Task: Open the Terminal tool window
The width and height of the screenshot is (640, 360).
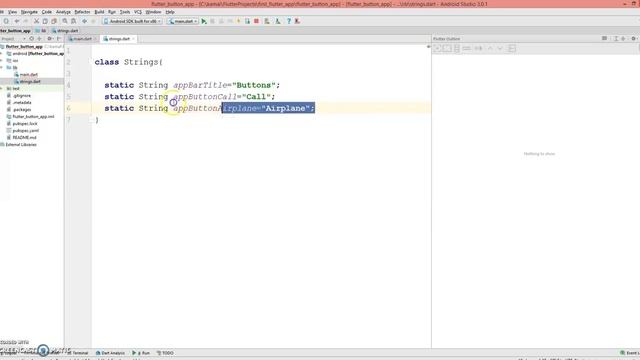Action: (x=78, y=353)
